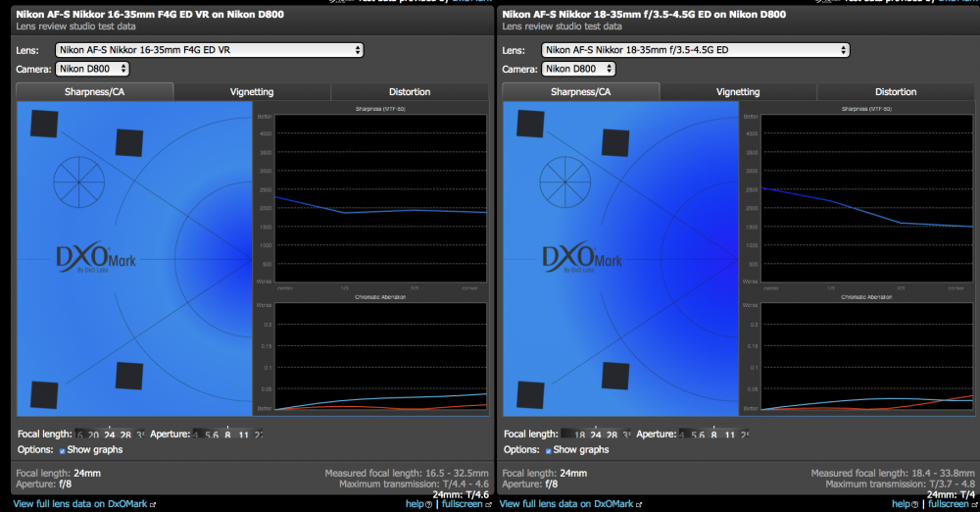This screenshot has height=512, width=980.
Task: Open fullscreen link under 18-35mm panel
Action: point(949,504)
